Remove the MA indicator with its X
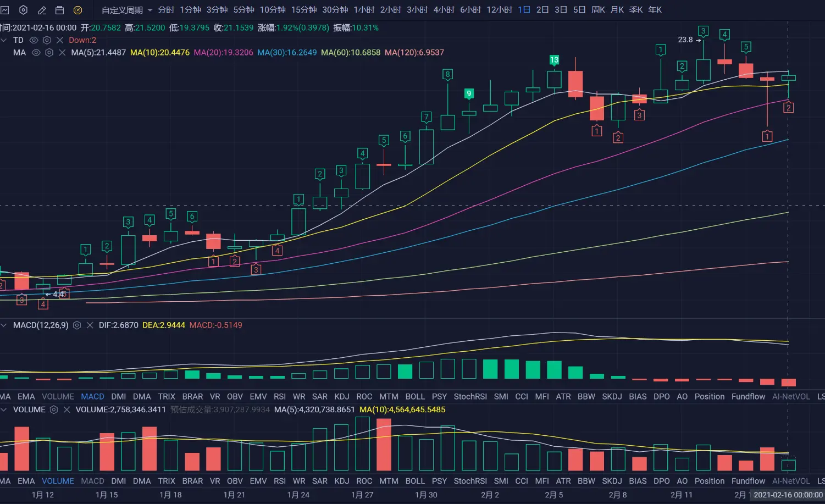The height and width of the screenshot is (504, 825). click(x=62, y=53)
